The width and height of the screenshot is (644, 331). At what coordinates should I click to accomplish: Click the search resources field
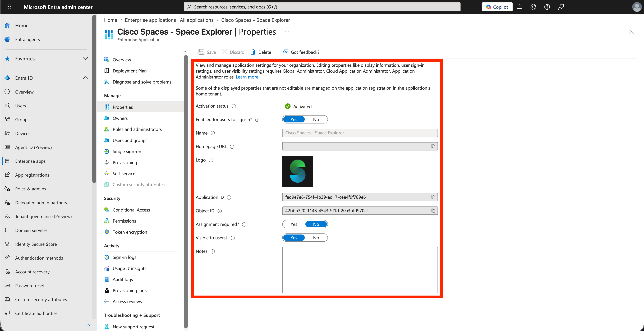pyautogui.click(x=322, y=7)
